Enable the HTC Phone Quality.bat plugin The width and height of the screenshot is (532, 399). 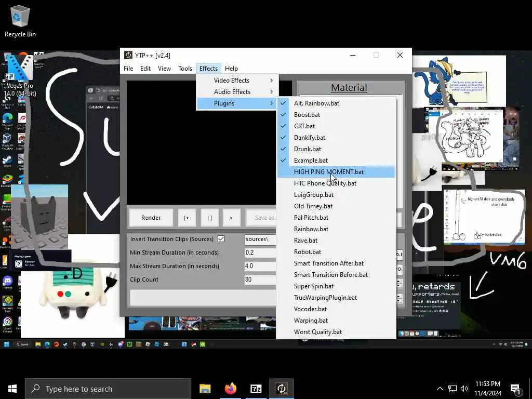tap(336, 183)
